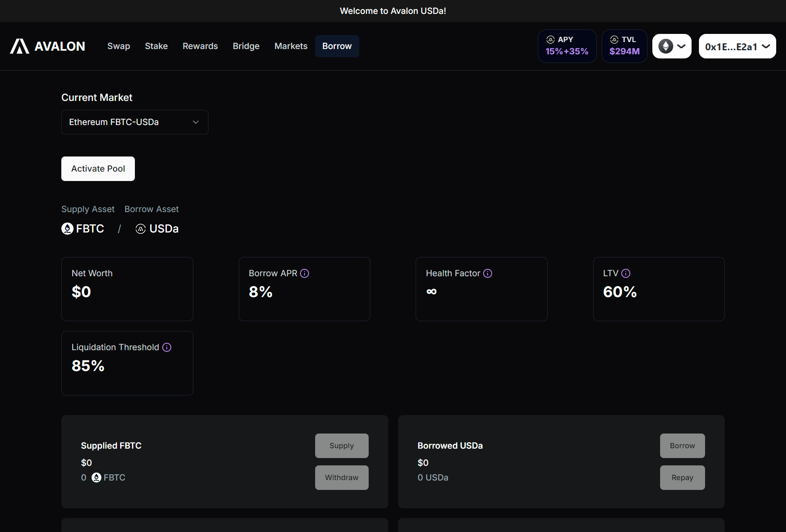Click the Health Factor info icon

point(488,273)
